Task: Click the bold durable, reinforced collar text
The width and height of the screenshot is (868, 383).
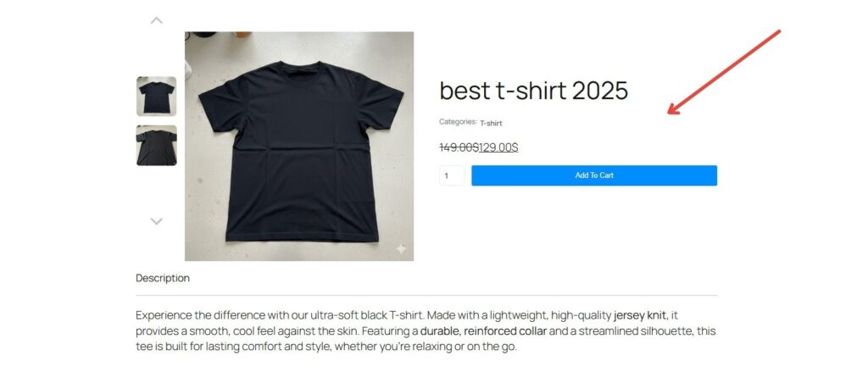Action: tap(483, 331)
